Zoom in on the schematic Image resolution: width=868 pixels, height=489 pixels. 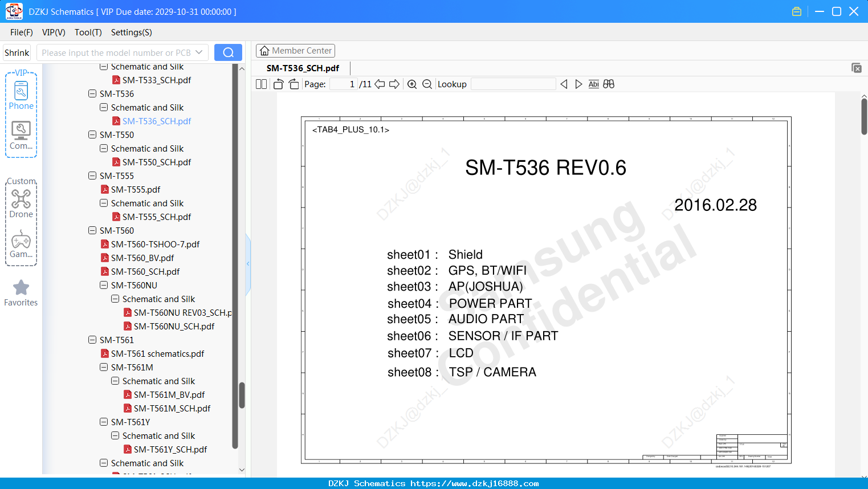click(x=412, y=84)
